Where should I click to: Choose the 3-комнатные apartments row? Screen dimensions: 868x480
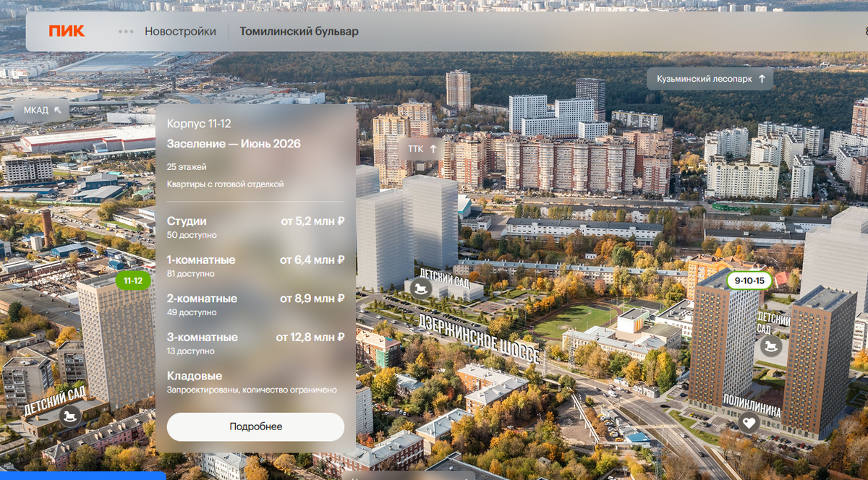tap(255, 343)
